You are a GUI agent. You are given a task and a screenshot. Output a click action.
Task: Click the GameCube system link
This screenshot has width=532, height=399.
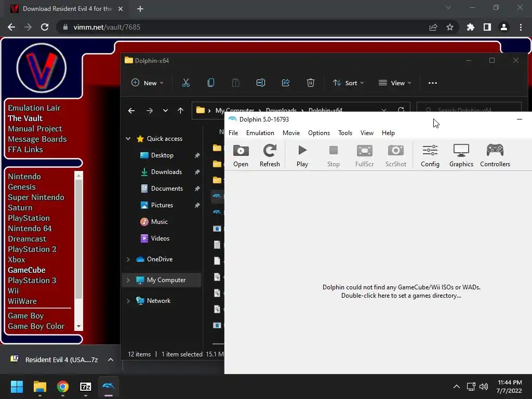point(27,270)
